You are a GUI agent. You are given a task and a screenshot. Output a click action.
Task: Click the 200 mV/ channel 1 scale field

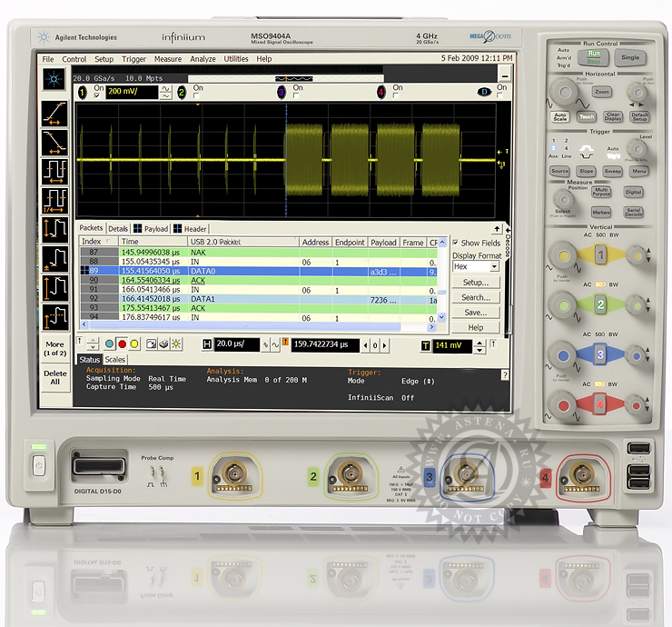coord(132,92)
